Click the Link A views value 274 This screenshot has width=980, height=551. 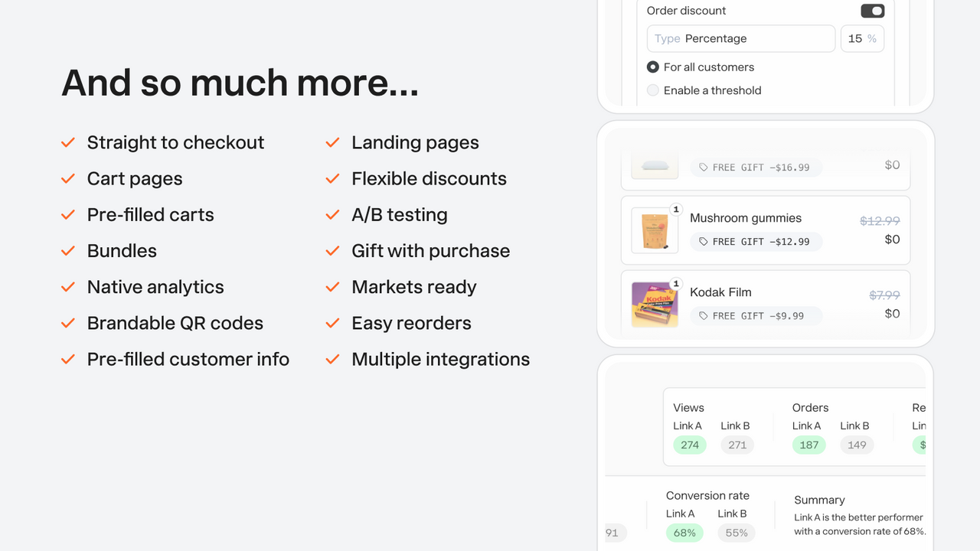690,445
